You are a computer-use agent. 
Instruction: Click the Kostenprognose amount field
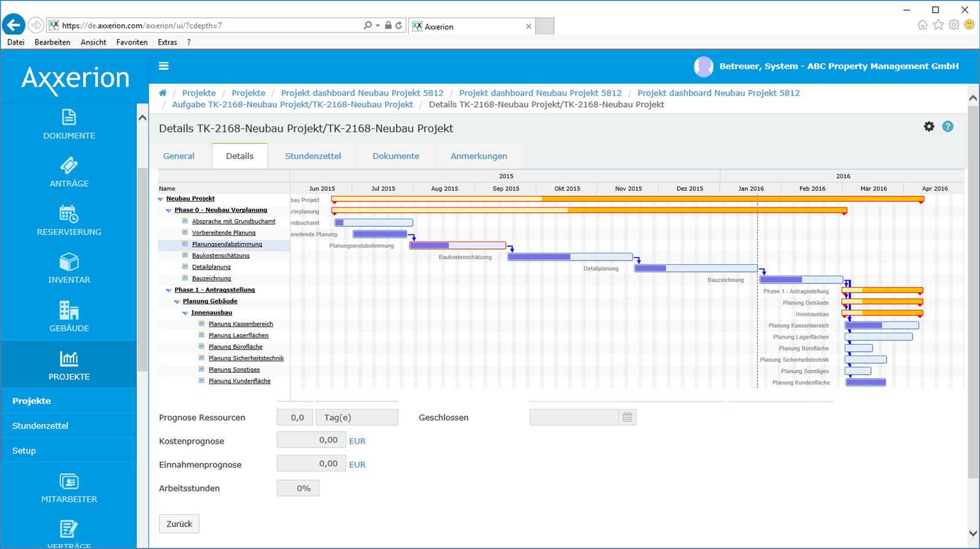311,440
